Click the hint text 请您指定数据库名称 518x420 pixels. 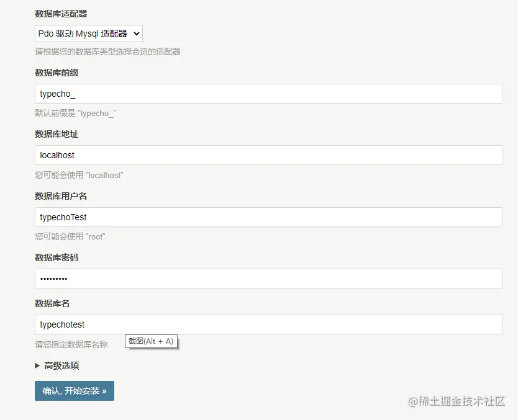tap(71, 344)
